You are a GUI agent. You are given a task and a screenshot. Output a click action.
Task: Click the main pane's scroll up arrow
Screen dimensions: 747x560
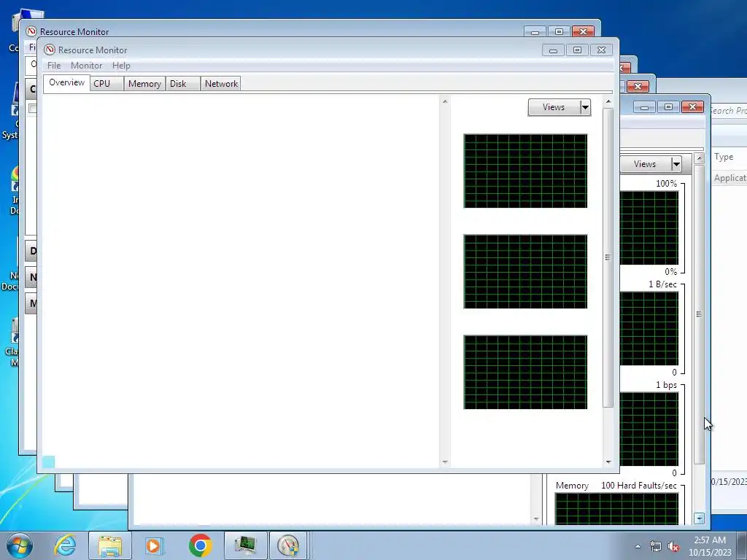pyautogui.click(x=445, y=101)
